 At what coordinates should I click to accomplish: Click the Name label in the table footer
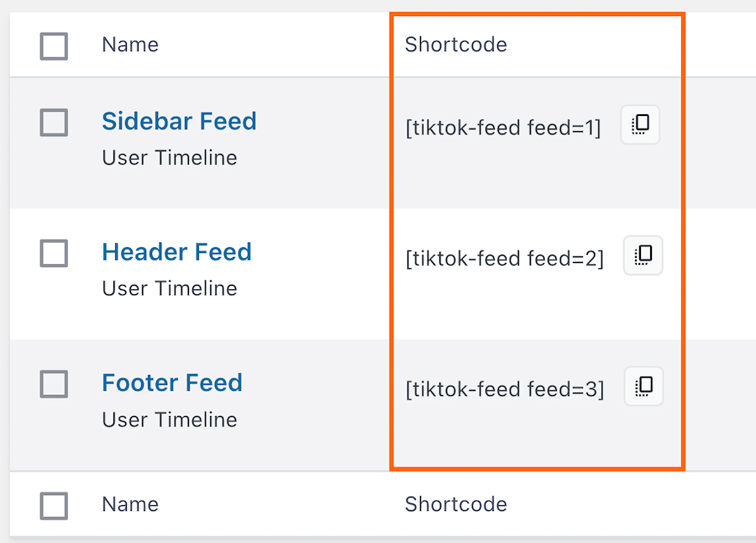(130, 504)
